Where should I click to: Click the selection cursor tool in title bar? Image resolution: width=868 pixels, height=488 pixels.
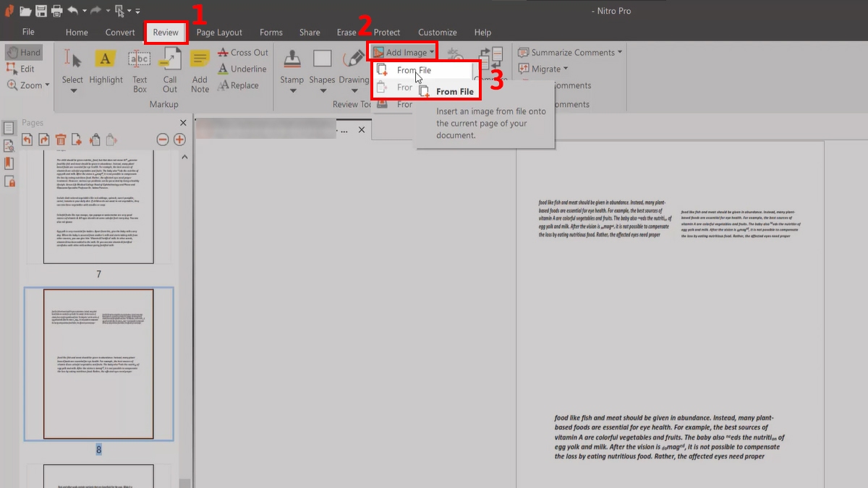pyautogui.click(x=119, y=11)
